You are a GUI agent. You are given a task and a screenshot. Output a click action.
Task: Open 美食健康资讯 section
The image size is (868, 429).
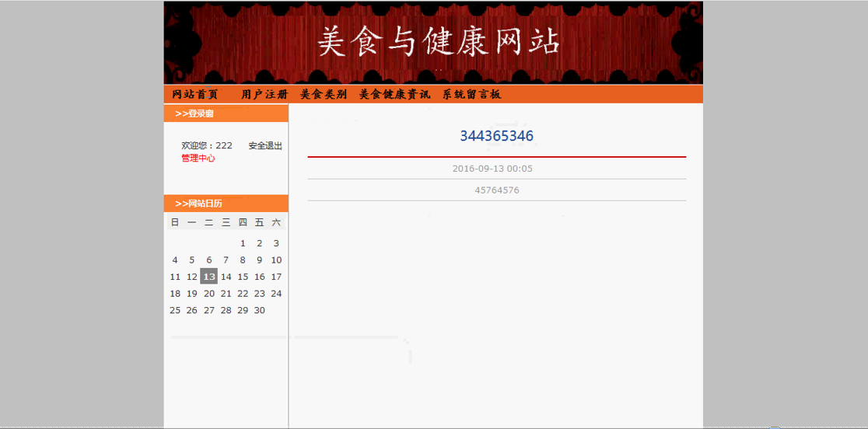(x=394, y=95)
